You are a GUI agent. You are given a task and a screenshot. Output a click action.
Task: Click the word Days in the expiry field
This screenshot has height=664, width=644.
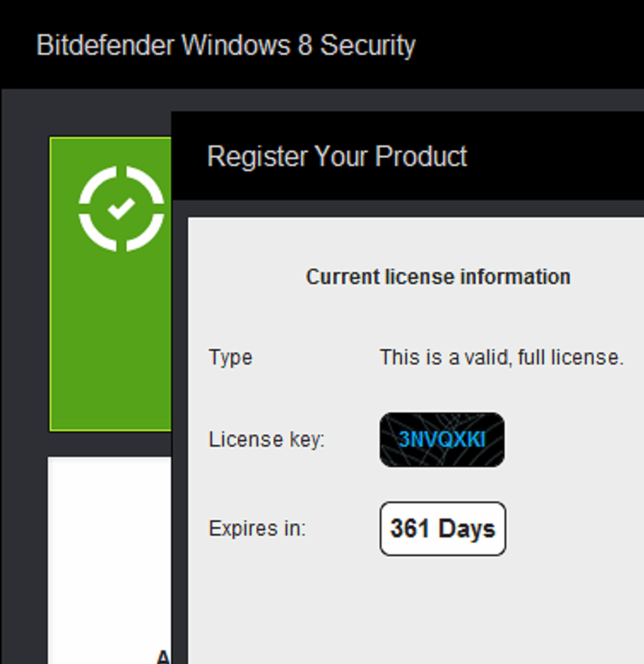[467, 529]
